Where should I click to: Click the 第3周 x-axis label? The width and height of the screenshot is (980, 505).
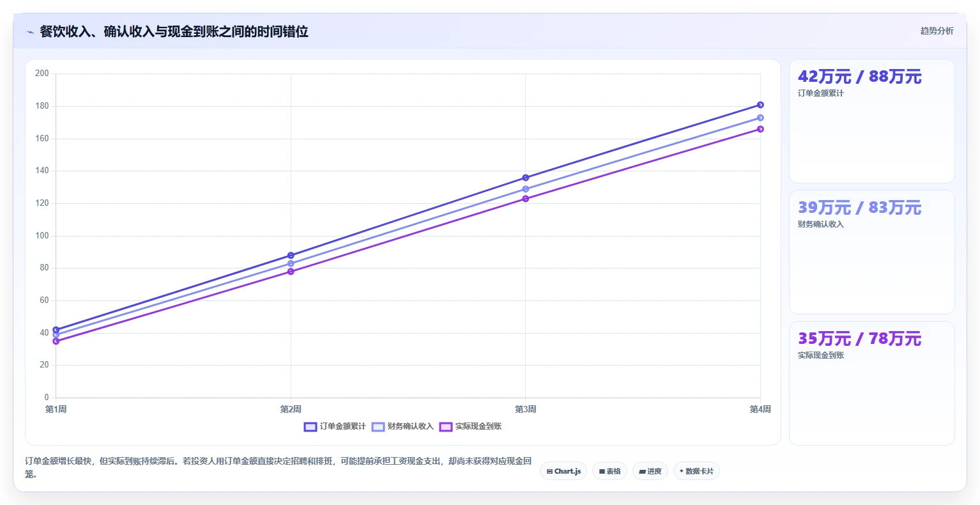click(526, 409)
